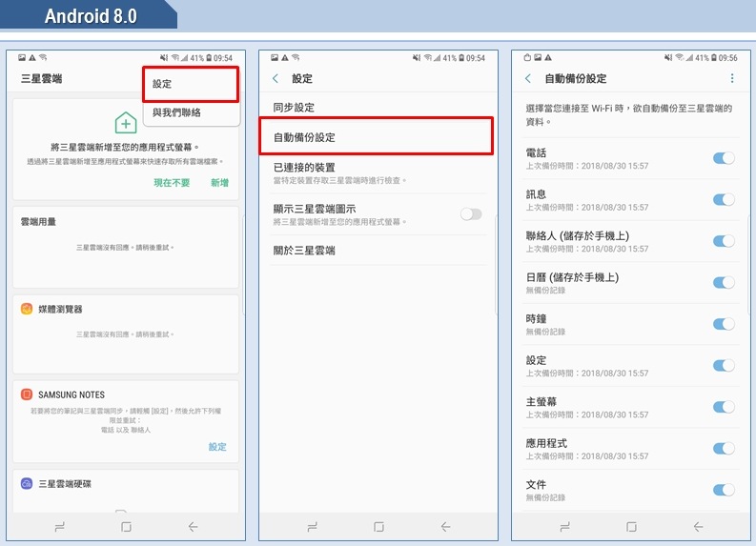Tap the back chevron in 設定 screen header
The image size is (756, 546).
pyautogui.click(x=276, y=78)
